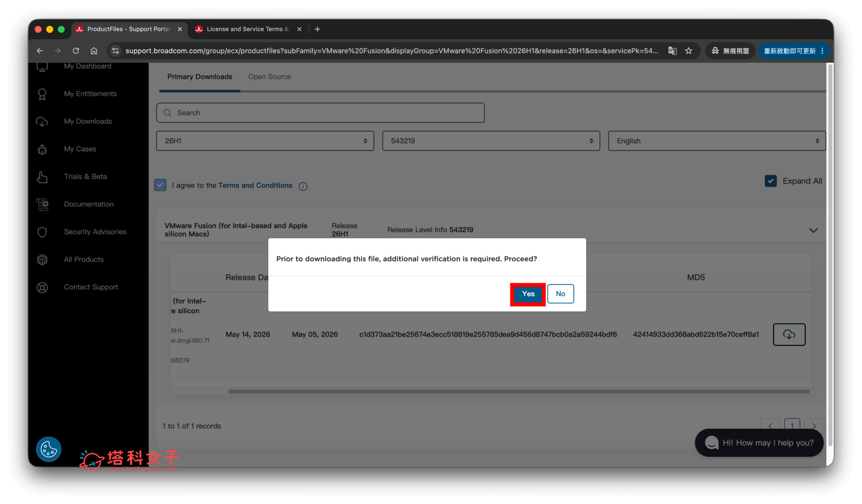Click the MD5 hash value 42414933dd...

coord(696,334)
